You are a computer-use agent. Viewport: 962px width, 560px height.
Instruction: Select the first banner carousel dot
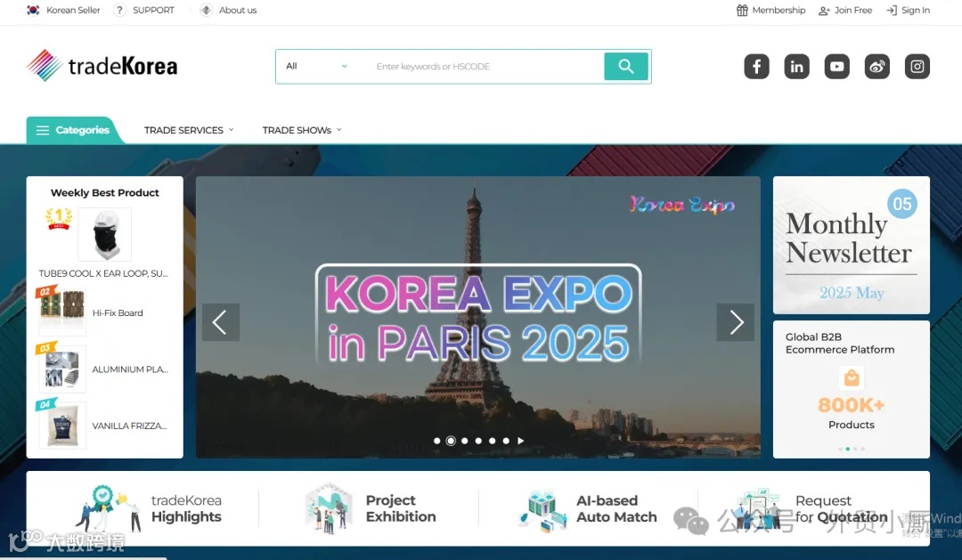pyautogui.click(x=436, y=441)
